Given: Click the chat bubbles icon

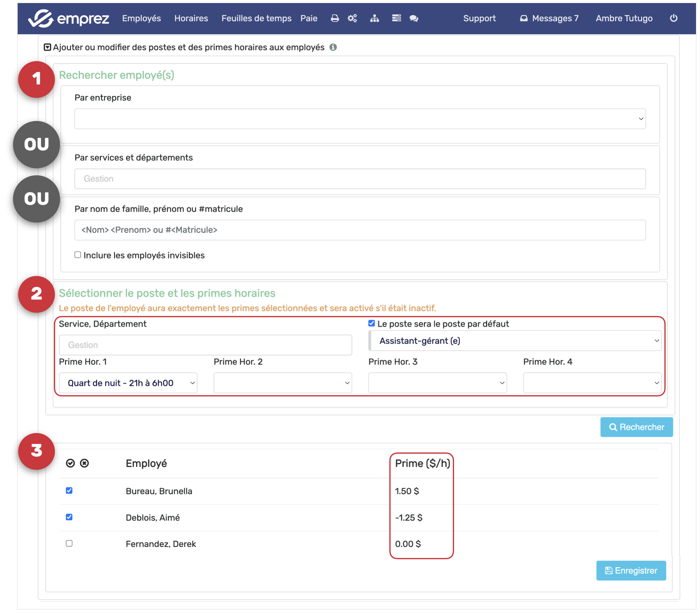Looking at the screenshot, I should (x=414, y=18).
